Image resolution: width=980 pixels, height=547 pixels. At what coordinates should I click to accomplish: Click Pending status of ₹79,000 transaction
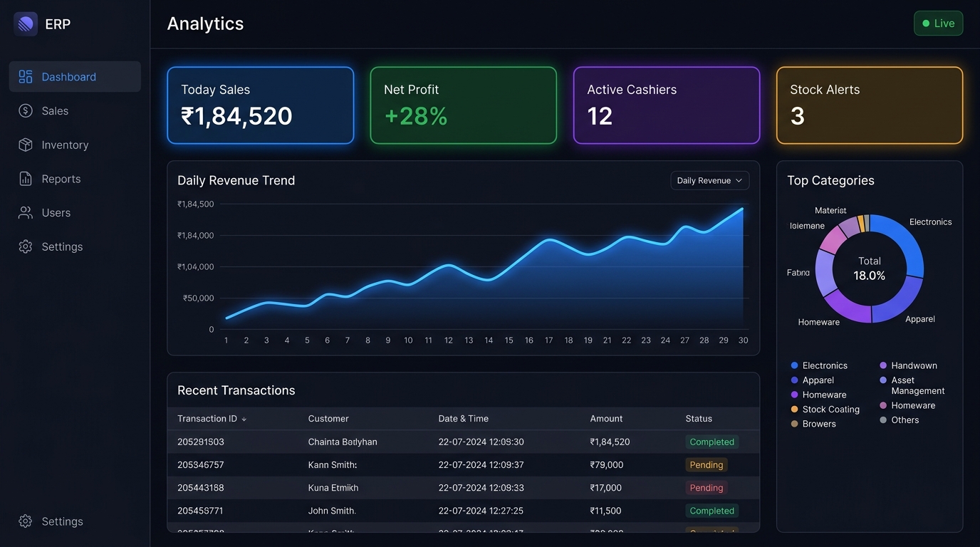point(706,465)
